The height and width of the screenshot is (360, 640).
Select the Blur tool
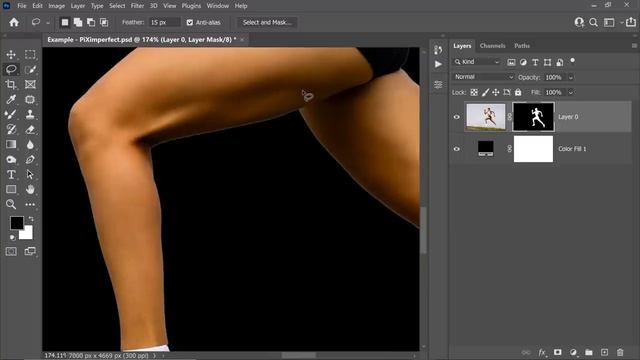coord(30,144)
